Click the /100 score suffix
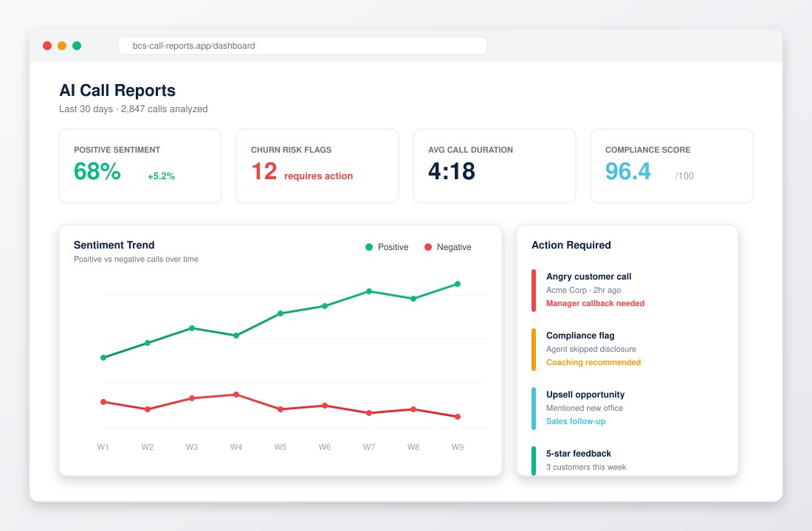Image resolution: width=812 pixels, height=531 pixels. pos(684,176)
